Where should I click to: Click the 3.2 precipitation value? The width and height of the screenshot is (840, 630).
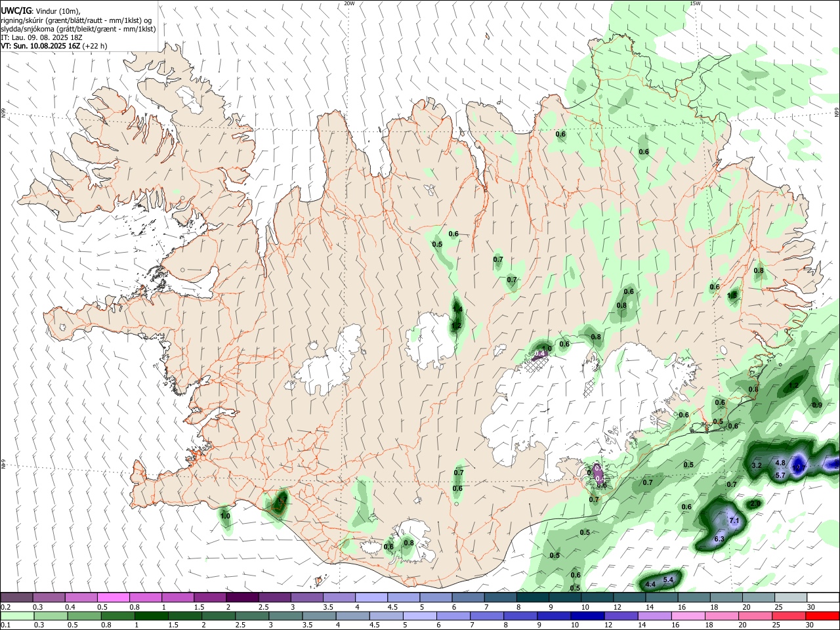click(x=756, y=465)
